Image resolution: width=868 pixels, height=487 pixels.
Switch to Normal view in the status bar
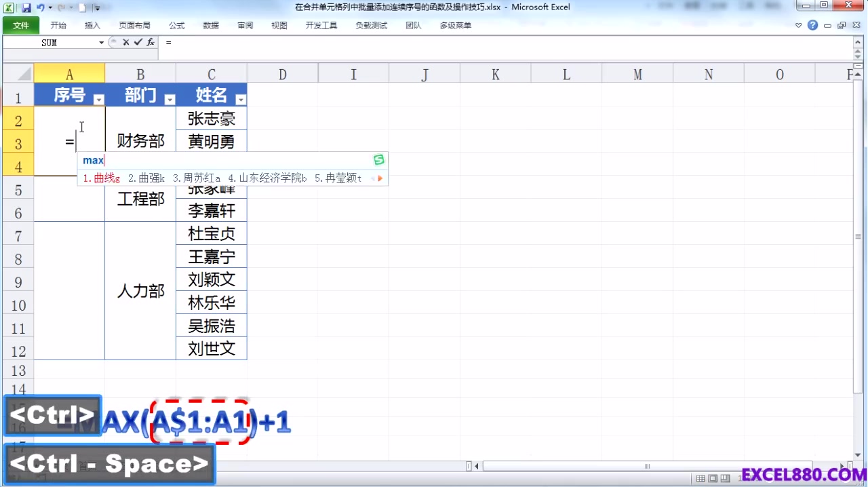coord(702,478)
